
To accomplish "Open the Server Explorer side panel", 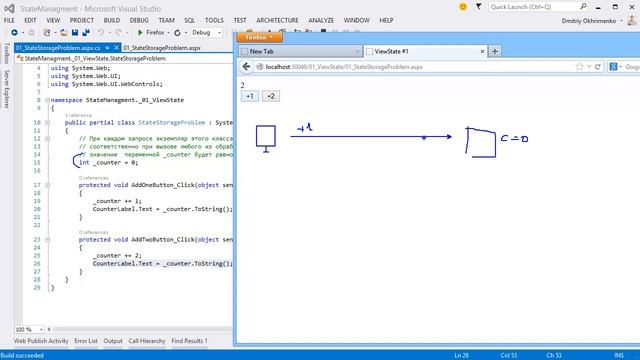I will tap(7, 89).
